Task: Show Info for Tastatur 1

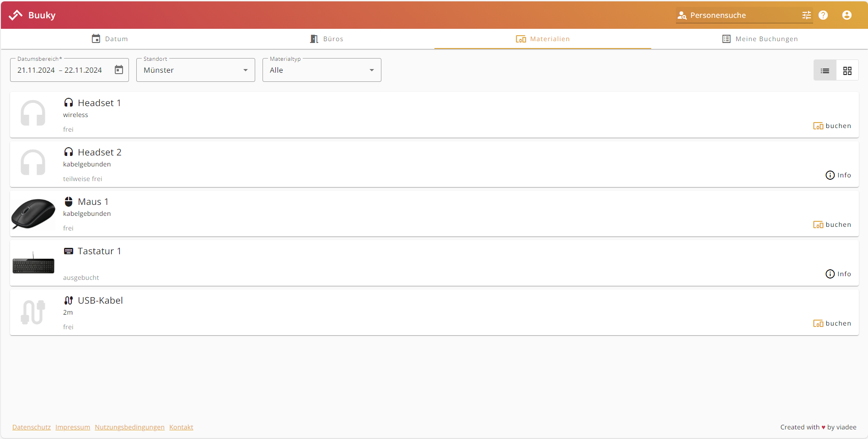Action: pos(838,274)
